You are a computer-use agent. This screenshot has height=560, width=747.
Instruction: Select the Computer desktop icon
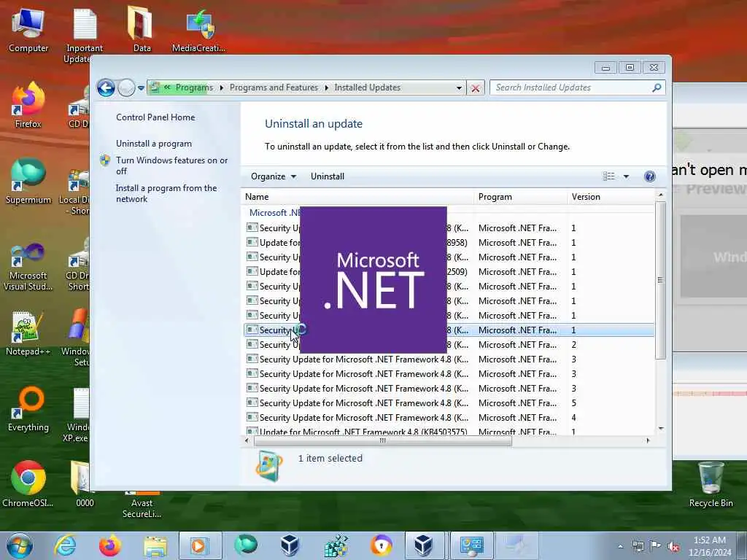point(28,31)
